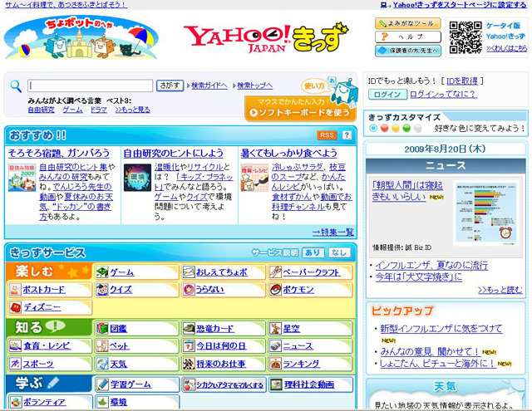This screenshot has width=532, height=411.
Task: Click the books icon beside 図鑑
Action: coord(101,328)
